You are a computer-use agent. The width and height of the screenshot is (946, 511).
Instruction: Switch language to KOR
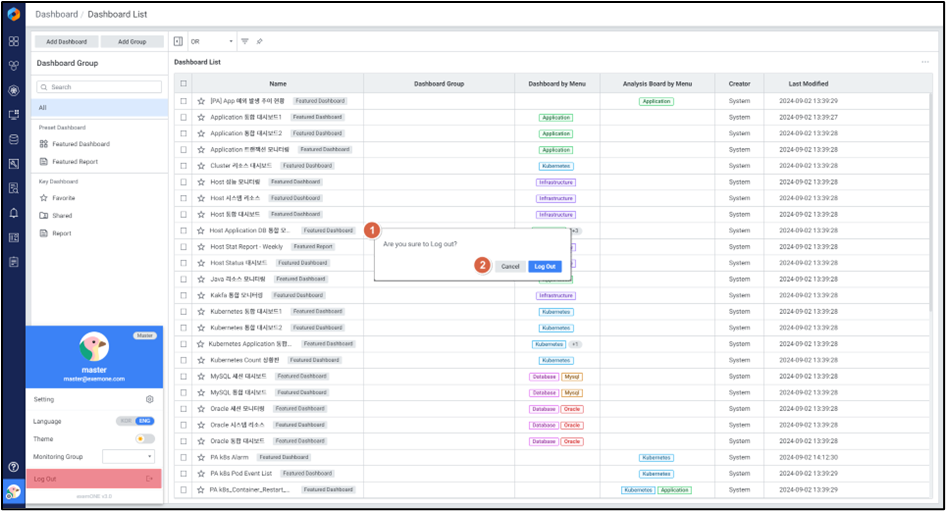(125, 421)
